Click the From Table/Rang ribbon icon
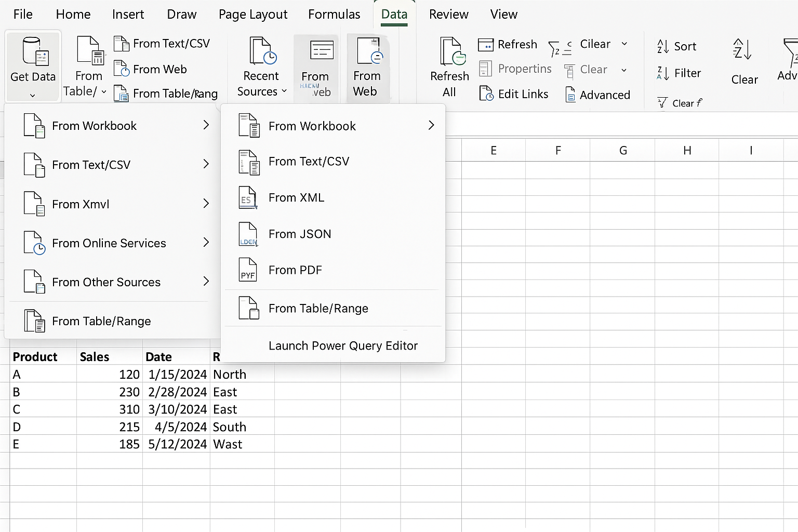The width and height of the screenshot is (798, 532). 122,94
